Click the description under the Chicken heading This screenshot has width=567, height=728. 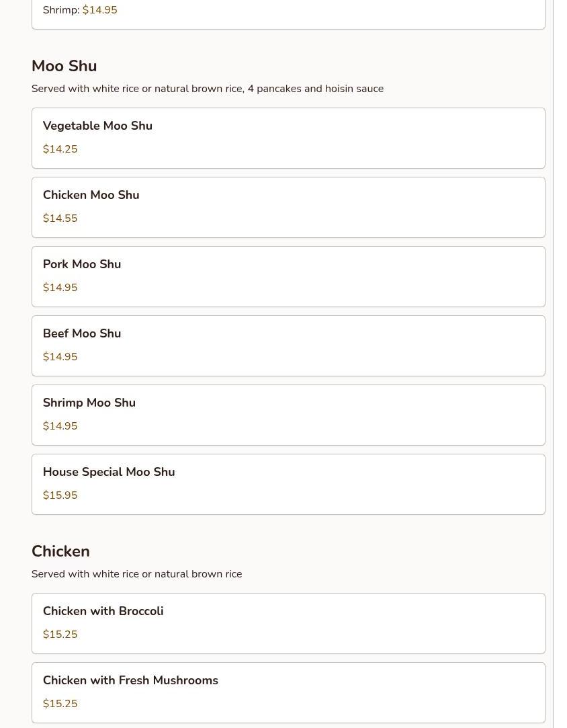(136, 574)
